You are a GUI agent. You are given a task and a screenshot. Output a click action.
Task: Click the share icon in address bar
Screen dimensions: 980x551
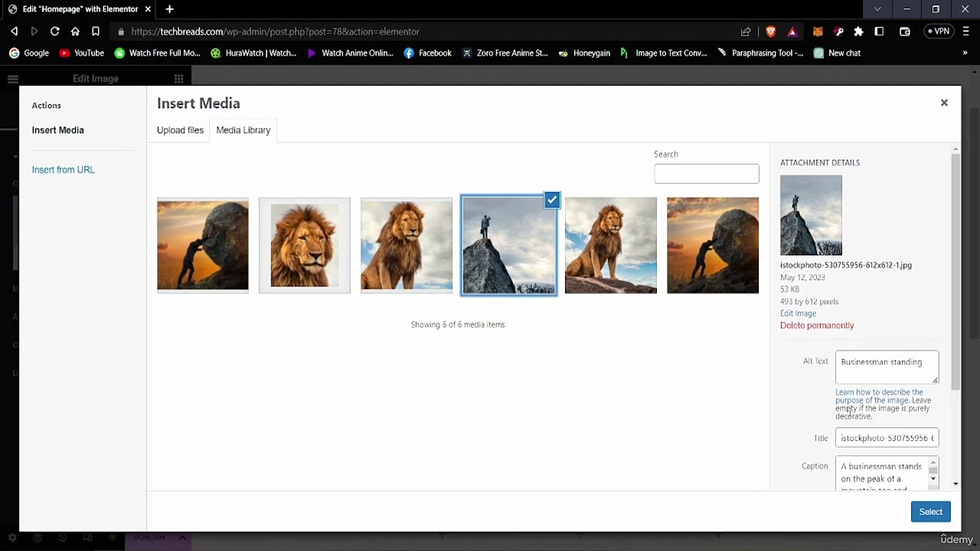(x=746, y=31)
